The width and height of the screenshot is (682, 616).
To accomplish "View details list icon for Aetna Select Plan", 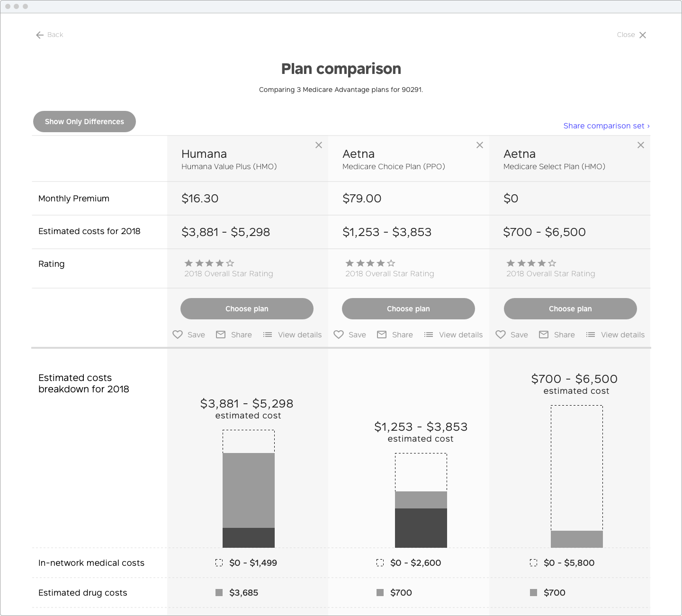I will (x=591, y=335).
